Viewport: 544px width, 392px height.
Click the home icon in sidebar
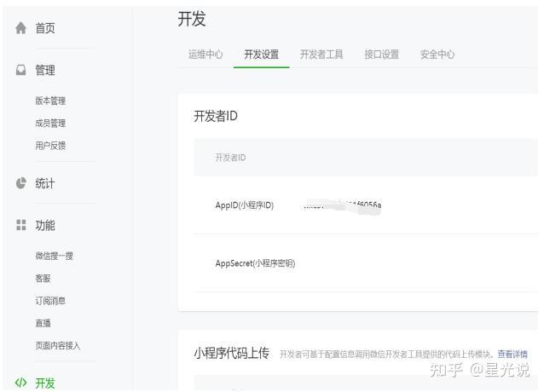20,28
